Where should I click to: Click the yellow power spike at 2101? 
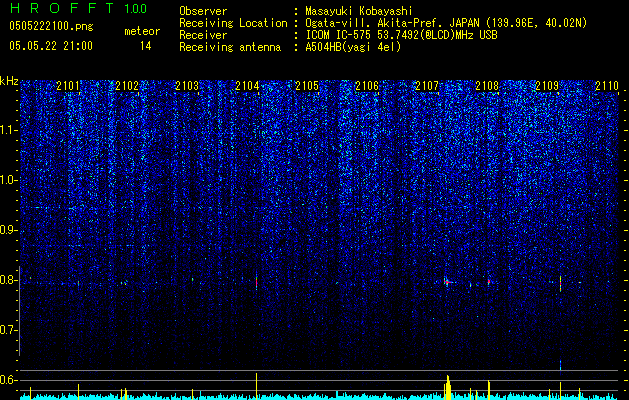coord(78,392)
